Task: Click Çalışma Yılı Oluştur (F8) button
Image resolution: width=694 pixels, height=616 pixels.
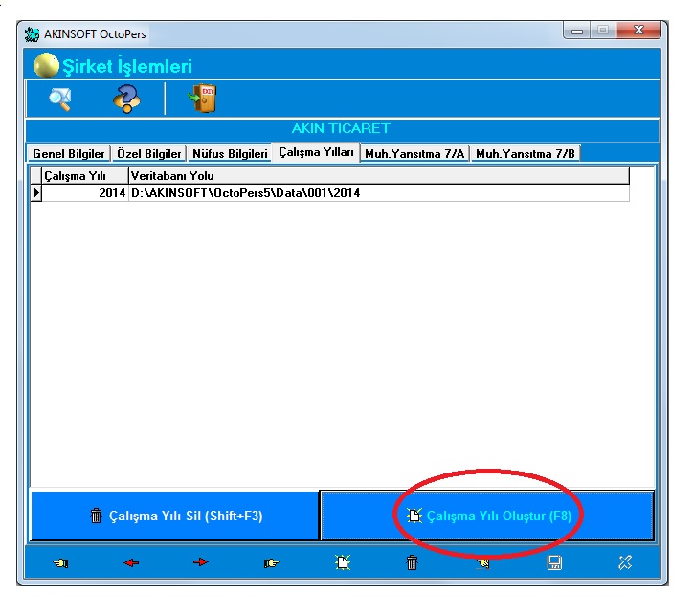Action: (487, 516)
